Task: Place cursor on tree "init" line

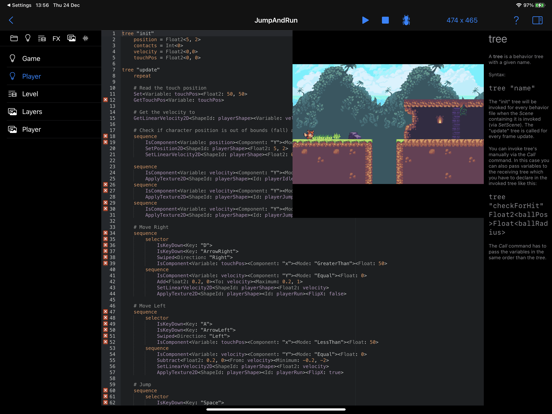Action: point(138,33)
